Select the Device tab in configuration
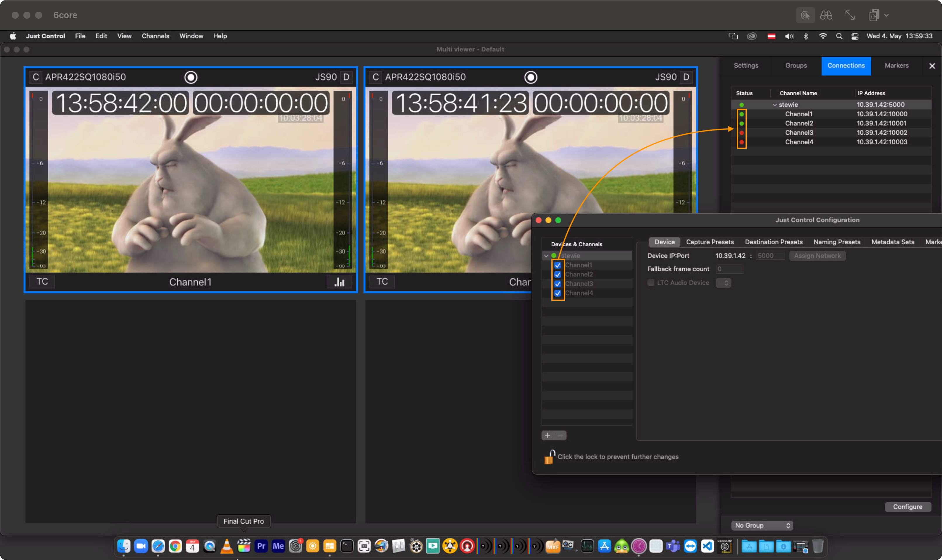The height and width of the screenshot is (560, 942). (x=664, y=242)
